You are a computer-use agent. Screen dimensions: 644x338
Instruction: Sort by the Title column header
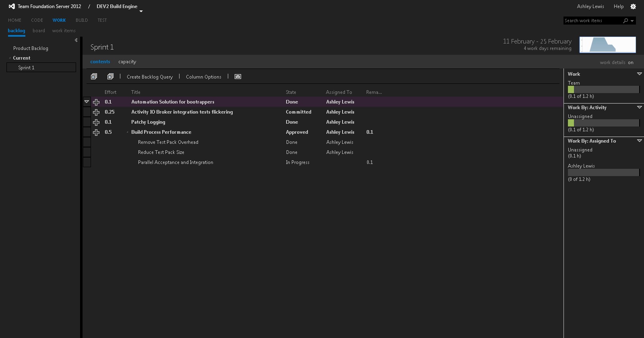pyautogui.click(x=136, y=92)
